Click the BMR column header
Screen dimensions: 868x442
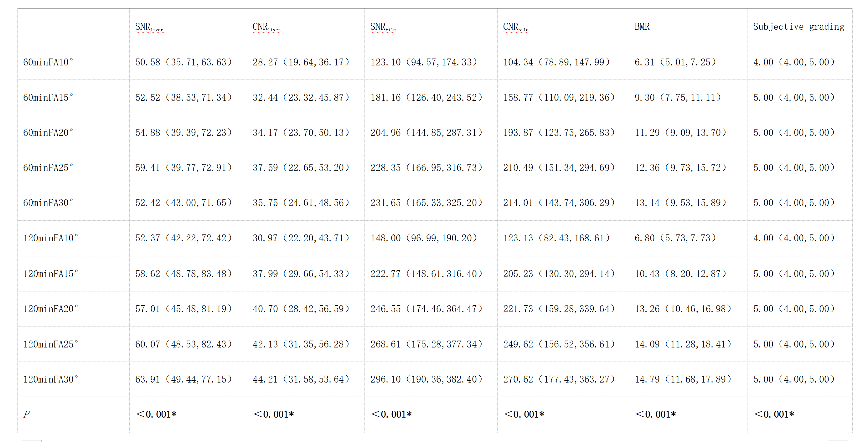pos(642,27)
